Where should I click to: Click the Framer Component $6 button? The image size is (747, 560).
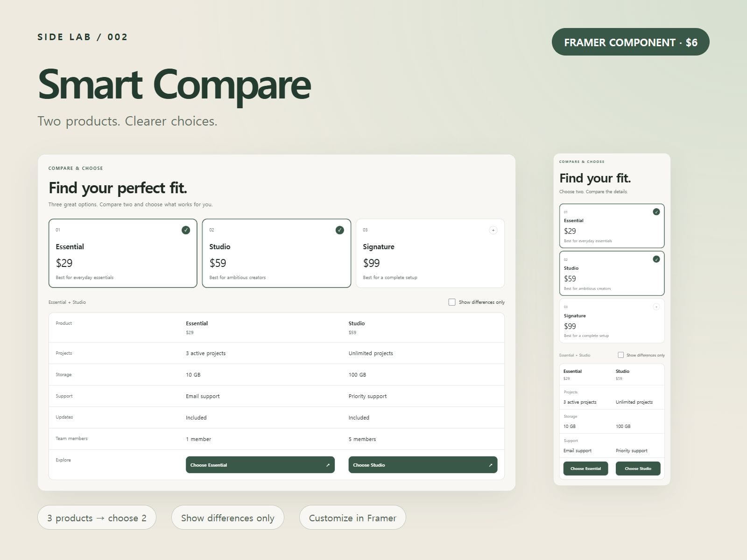tap(631, 42)
